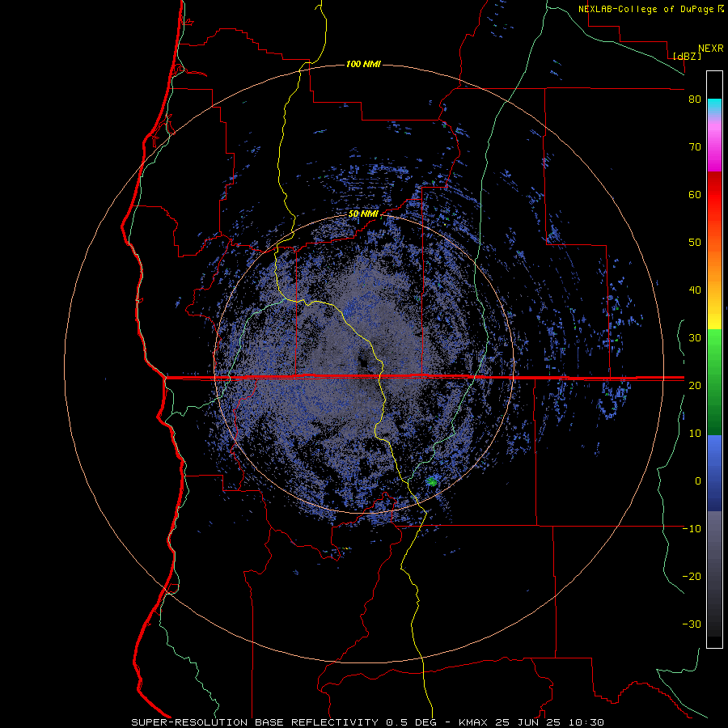The height and width of the screenshot is (728, 728).
Task: Click the -30 dBZ legend value
Action: [x=692, y=624]
